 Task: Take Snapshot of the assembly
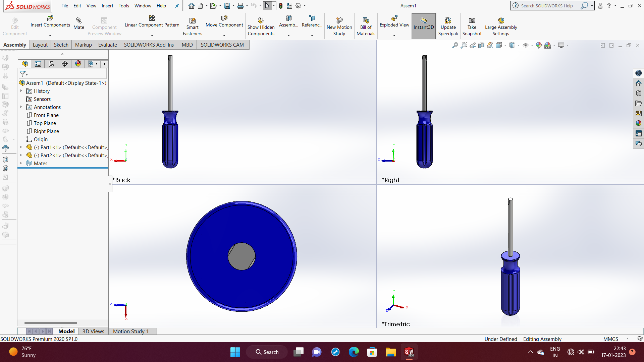472,26
